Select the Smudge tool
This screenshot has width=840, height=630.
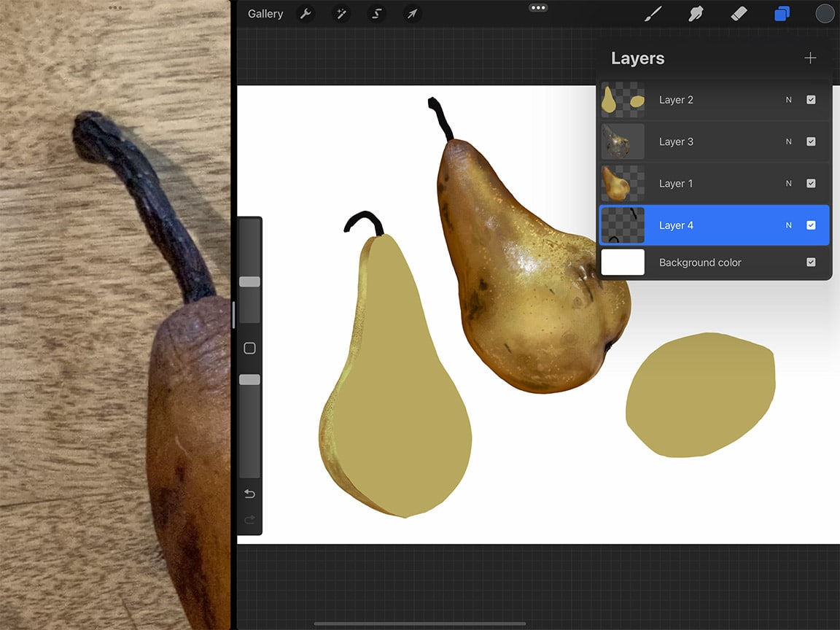696,13
